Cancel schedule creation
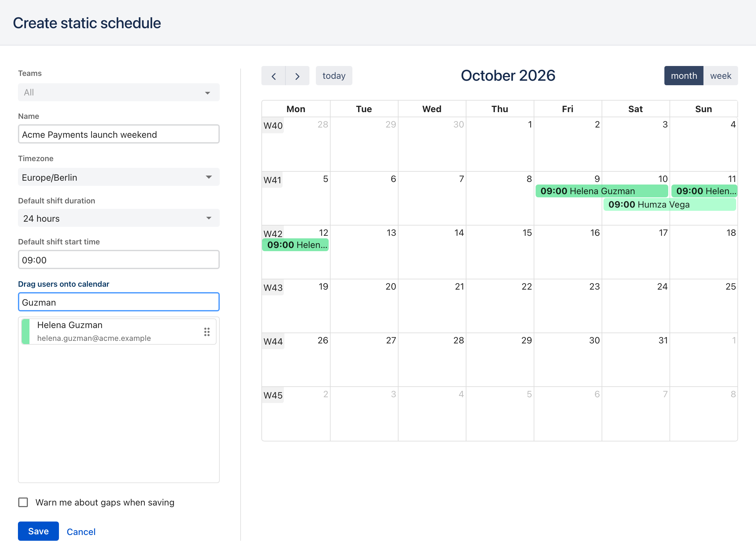756x551 pixels. point(81,532)
